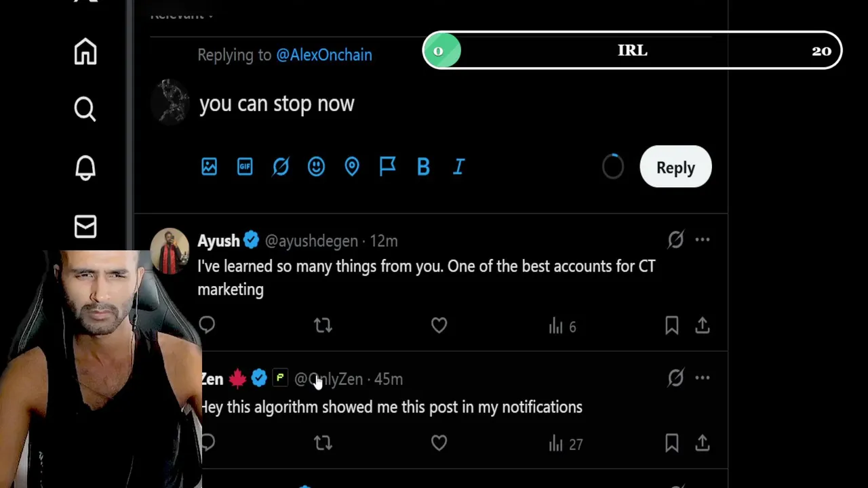The image size is (868, 488).
Task: Open more options menu on Ayush's reply
Action: tap(703, 240)
